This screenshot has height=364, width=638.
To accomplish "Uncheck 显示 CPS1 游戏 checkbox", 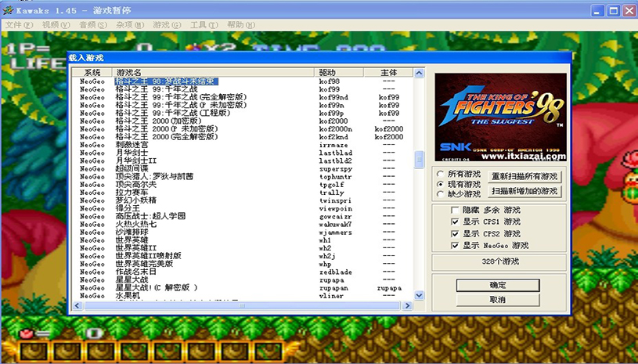I will (x=455, y=222).
